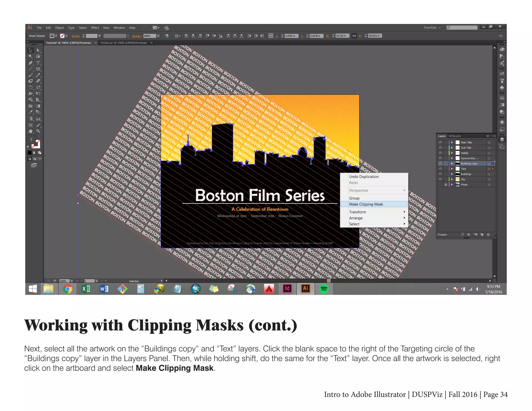532x411 pixels.
Task: Select the Eyedropper tool
Action: [31, 112]
